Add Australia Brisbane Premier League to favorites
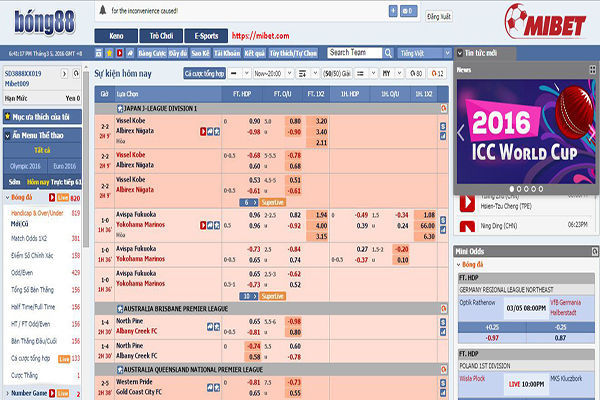The width and height of the screenshot is (600, 400). pos(120,309)
